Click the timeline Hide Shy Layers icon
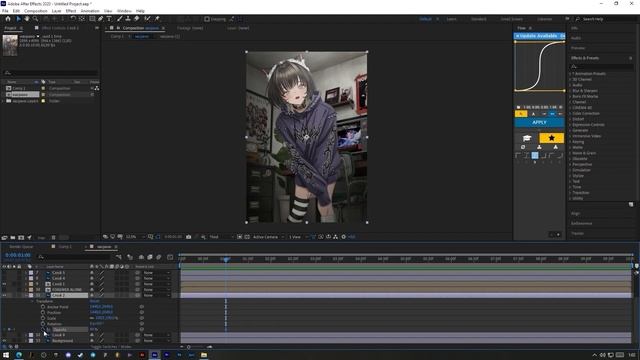 [141, 257]
